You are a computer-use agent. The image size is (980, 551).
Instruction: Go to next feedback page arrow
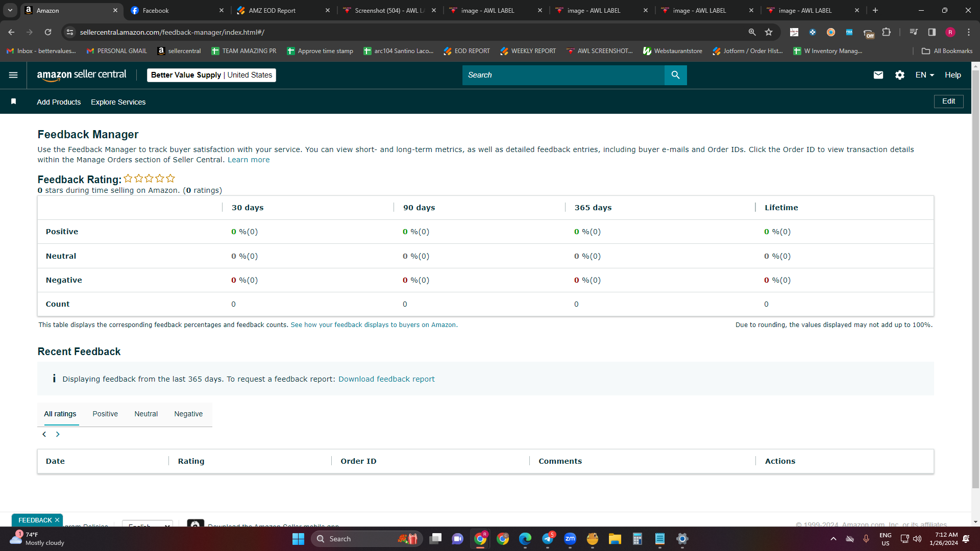(58, 434)
